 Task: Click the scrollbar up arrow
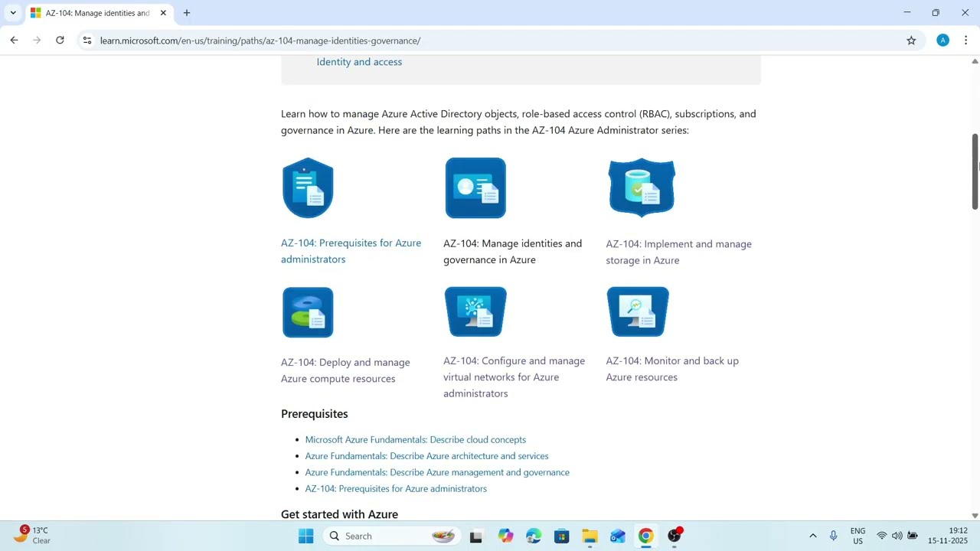tap(975, 60)
